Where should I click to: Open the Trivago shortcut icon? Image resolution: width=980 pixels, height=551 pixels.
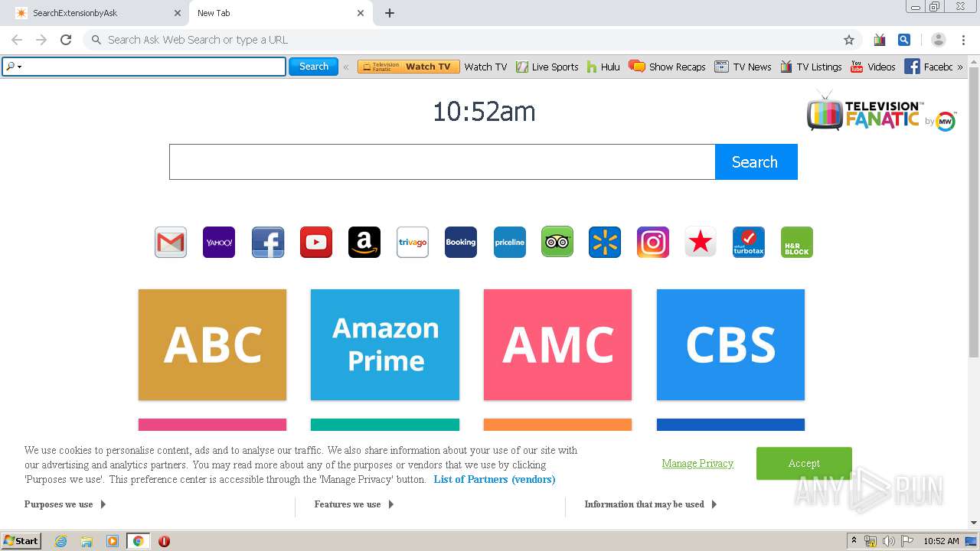coord(413,243)
